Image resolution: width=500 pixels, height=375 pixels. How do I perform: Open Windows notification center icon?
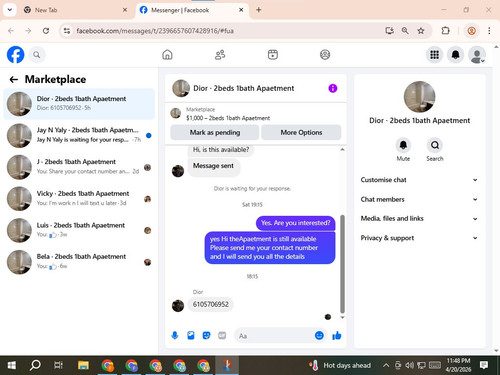(484, 366)
